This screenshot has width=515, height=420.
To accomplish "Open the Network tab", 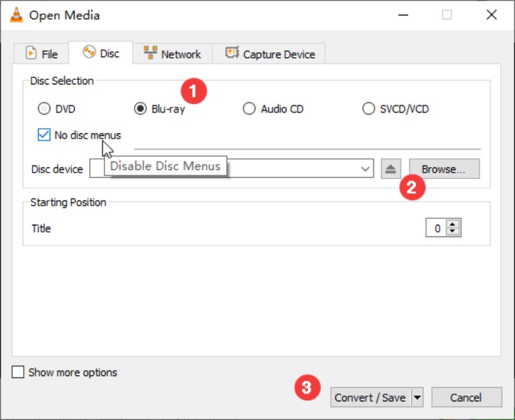I will tap(173, 53).
